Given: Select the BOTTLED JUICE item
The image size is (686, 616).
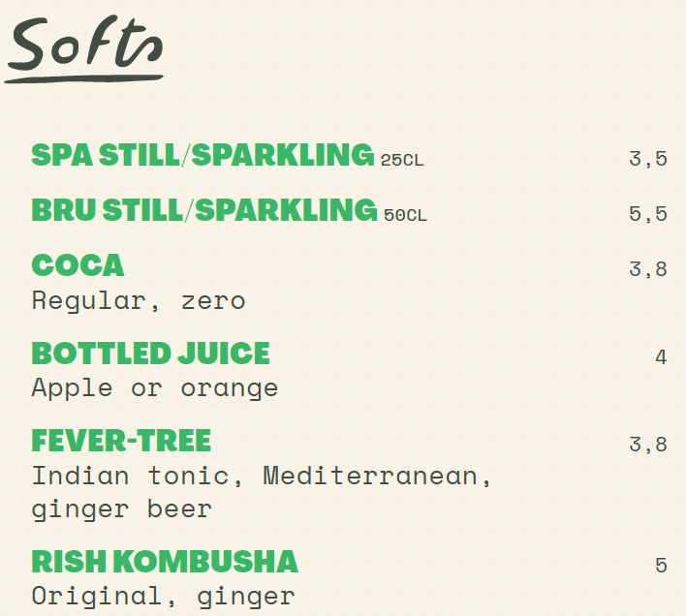Looking at the screenshot, I should (x=150, y=354).
